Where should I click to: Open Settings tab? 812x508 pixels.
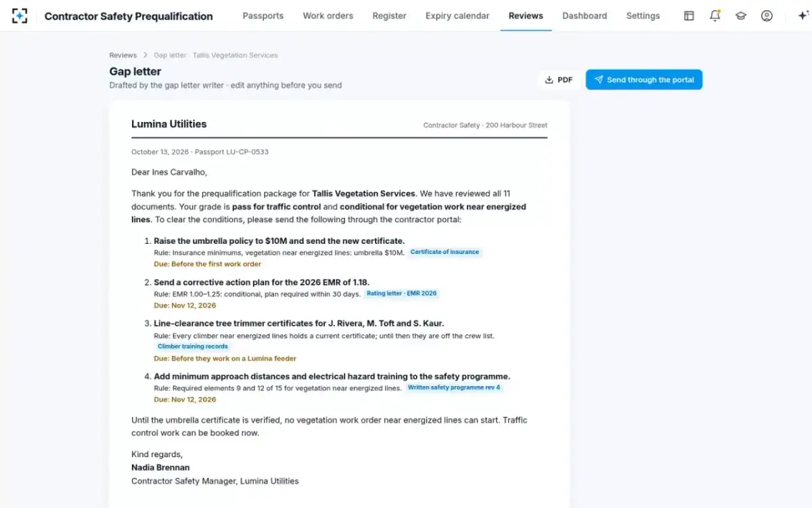(x=643, y=16)
